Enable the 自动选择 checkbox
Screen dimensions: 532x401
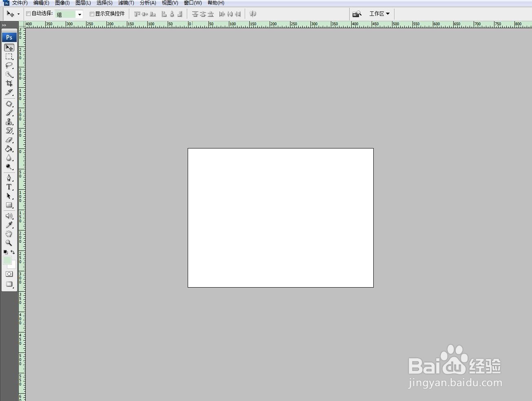point(29,14)
